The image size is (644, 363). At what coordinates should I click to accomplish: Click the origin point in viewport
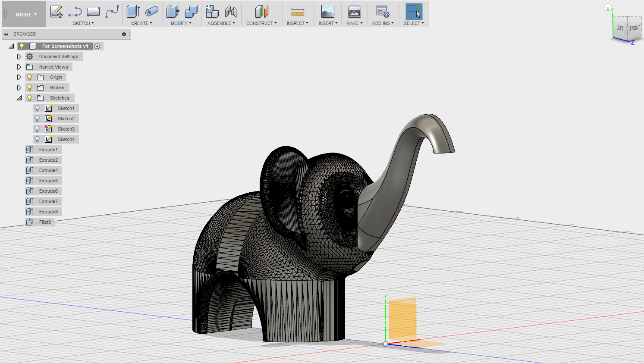coord(386,344)
